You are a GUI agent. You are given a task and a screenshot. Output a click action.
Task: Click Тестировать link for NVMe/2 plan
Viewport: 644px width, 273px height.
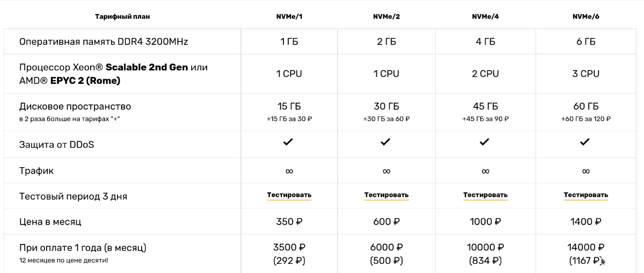coord(386,195)
